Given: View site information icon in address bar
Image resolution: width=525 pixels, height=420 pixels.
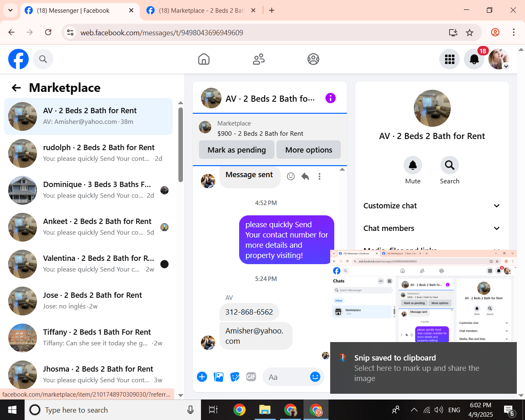Looking at the screenshot, I should tap(71, 32).
